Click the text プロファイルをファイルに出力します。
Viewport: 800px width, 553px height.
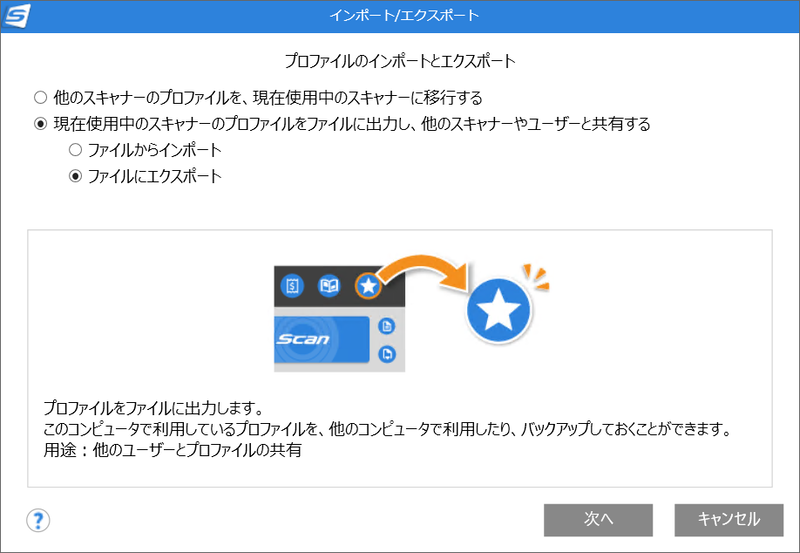154,408
